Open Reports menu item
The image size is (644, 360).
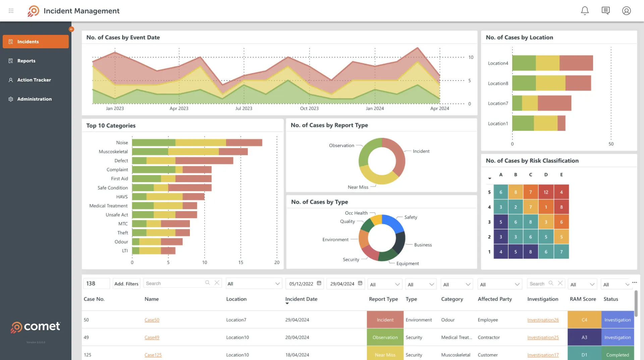pos(36,61)
